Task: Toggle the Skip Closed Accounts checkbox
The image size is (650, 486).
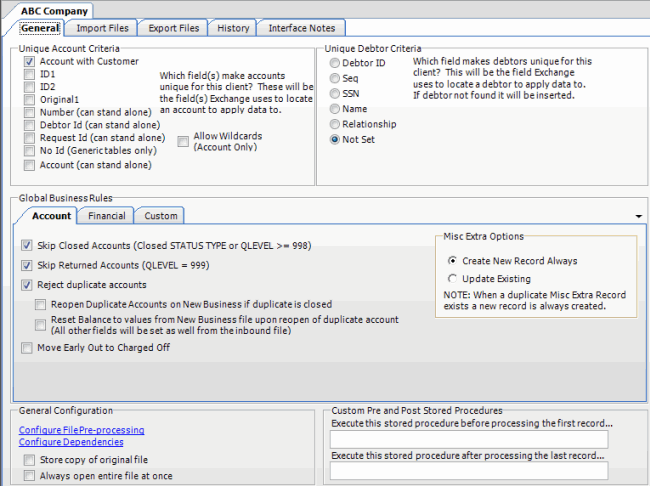Action: pyautogui.click(x=27, y=245)
